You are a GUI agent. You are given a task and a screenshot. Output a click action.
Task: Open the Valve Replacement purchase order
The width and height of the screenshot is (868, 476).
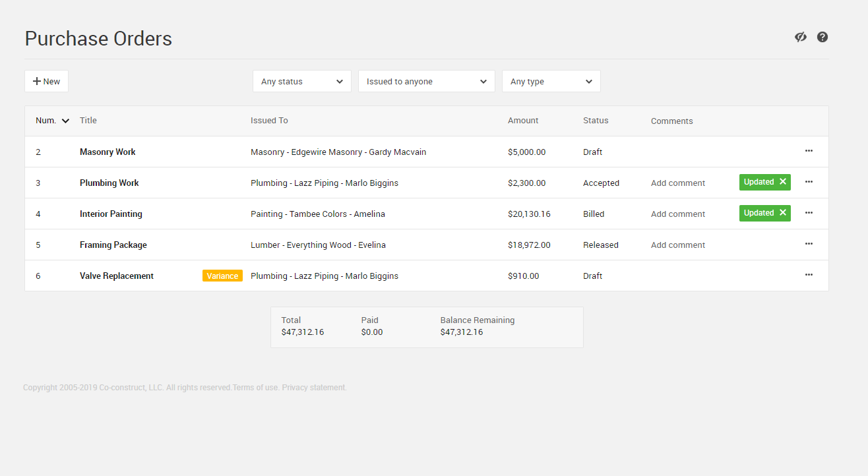coord(116,276)
